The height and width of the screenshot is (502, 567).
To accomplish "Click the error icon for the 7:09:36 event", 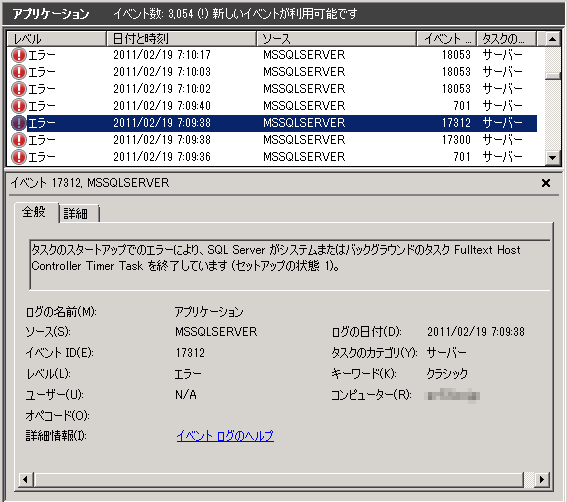I will point(19,157).
